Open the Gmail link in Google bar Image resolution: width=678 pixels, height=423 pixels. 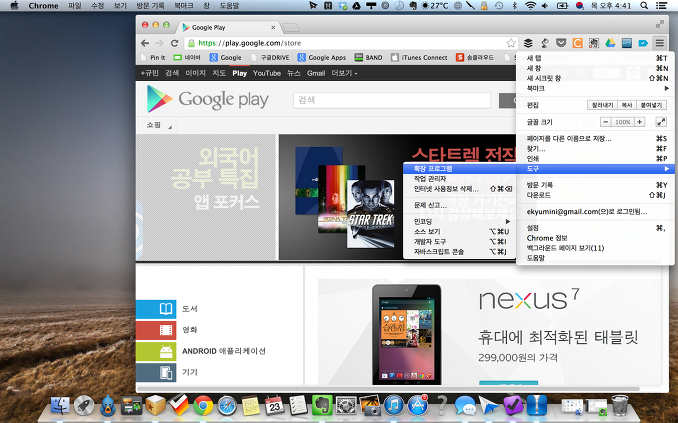pos(316,73)
